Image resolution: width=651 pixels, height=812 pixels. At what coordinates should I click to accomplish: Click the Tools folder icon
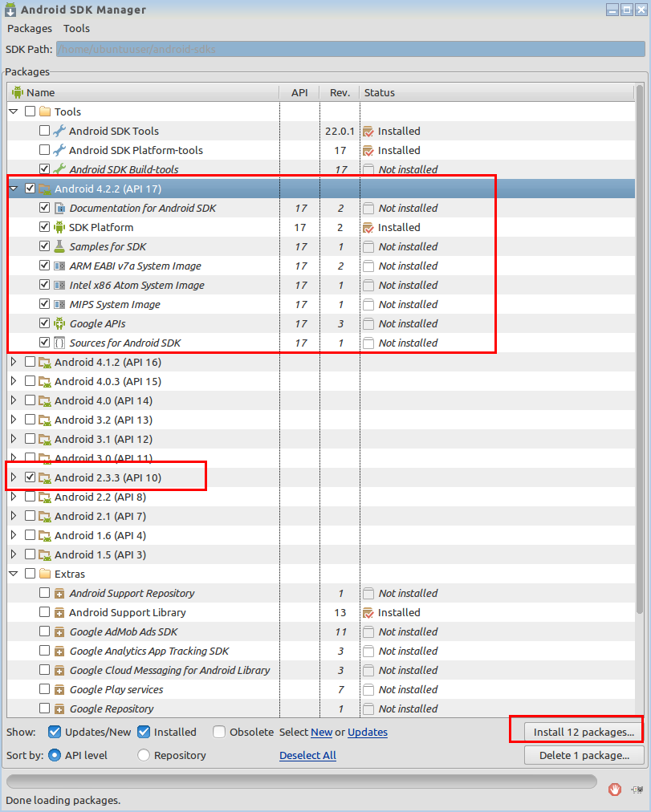(45, 112)
